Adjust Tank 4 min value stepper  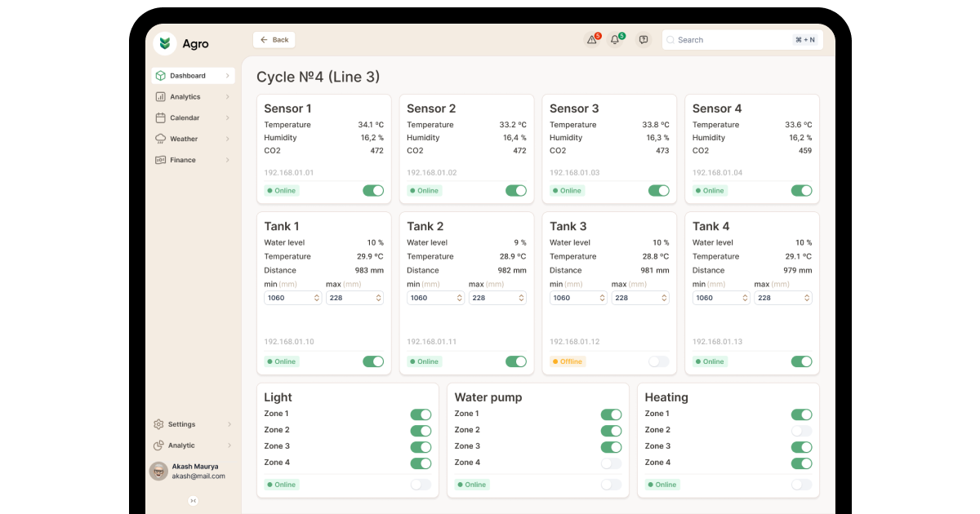click(x=746, y=298)
